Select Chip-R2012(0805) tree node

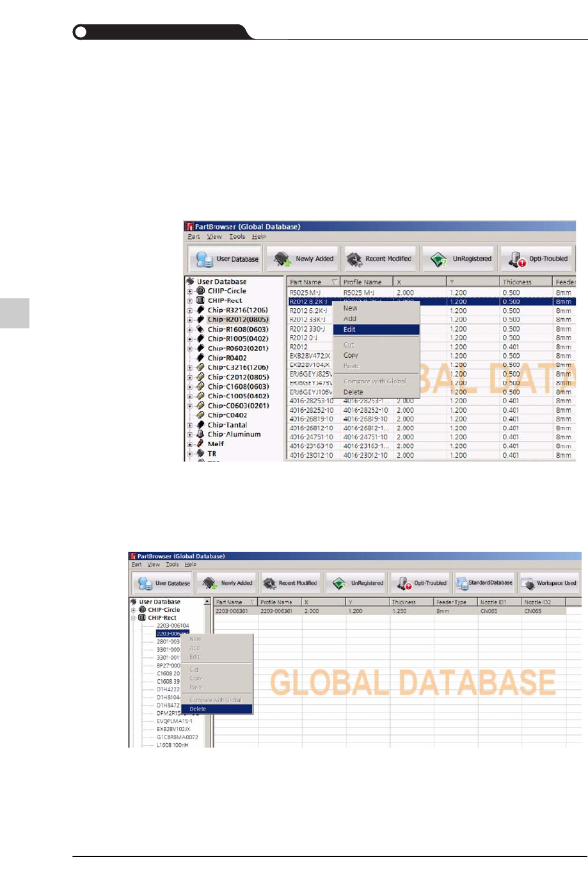[x=237, y=319]
